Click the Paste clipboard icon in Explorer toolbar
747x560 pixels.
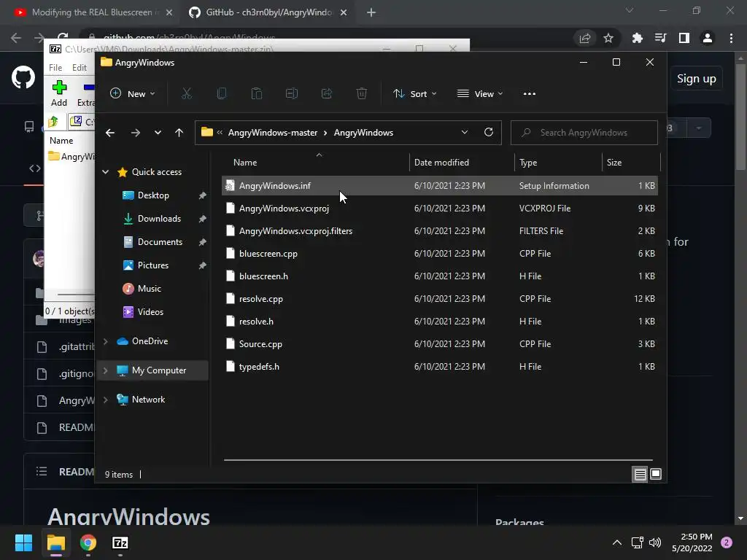256,94
